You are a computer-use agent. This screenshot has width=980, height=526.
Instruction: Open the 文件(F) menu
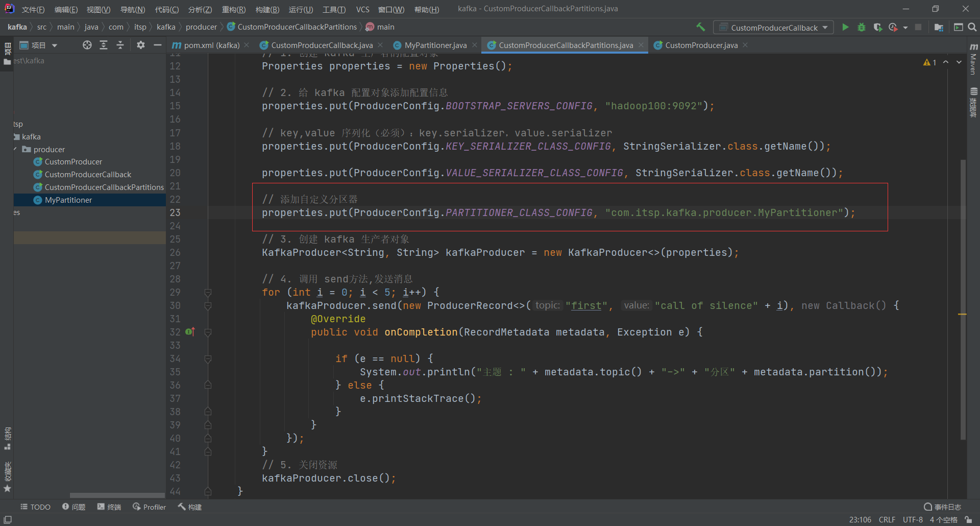33,9
